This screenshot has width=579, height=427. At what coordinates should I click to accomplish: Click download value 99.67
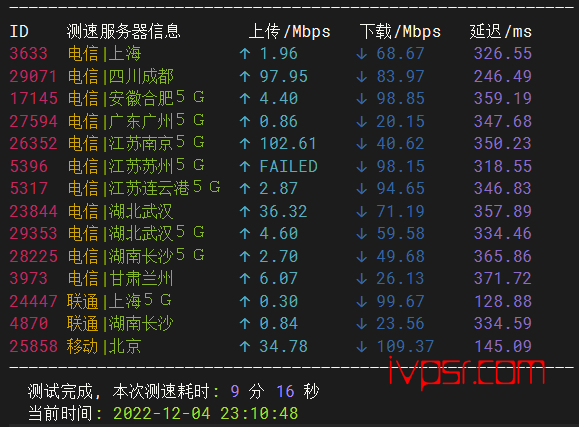(401, 302)
